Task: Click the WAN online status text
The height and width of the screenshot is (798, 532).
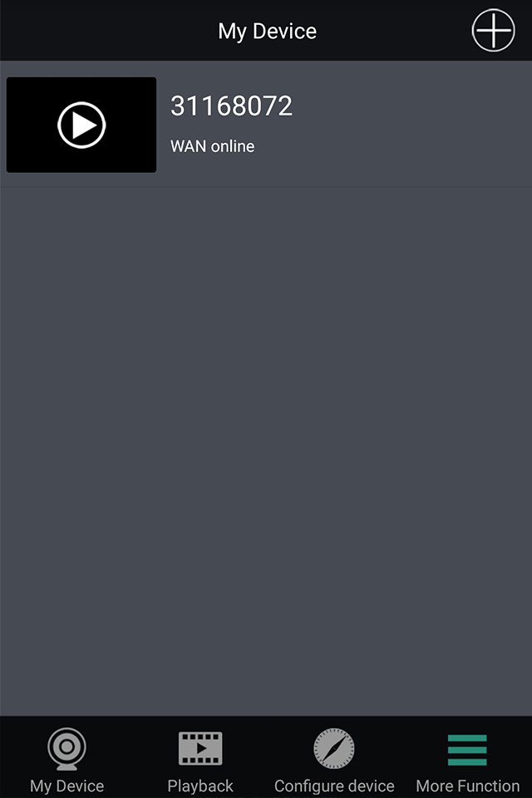Action: point(212,146)
